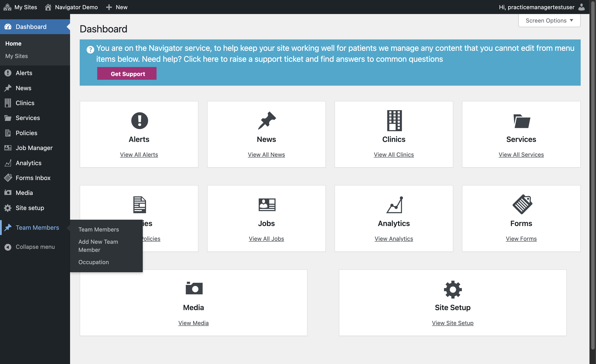Click the large News pin card icon
Viewport: 596px width, 364px height.
(267, 120)
